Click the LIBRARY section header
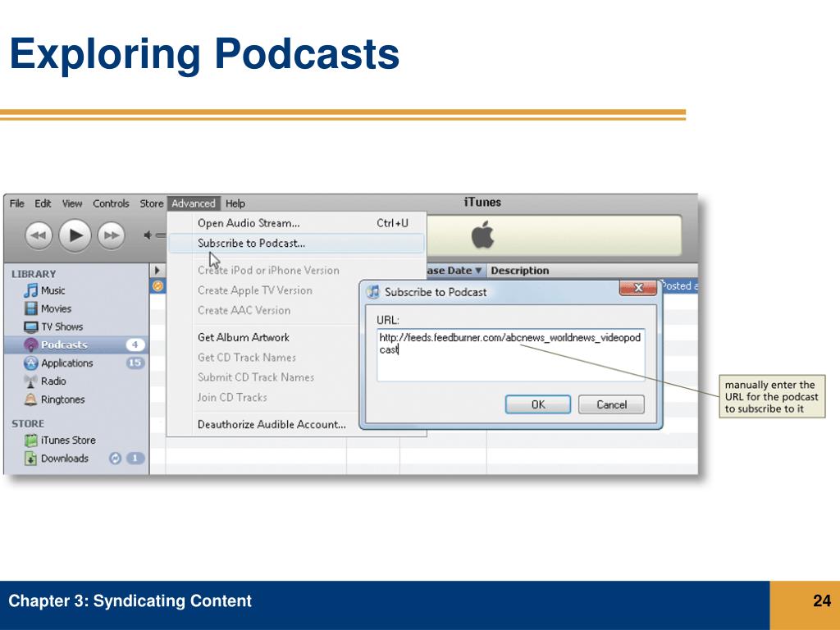840x630 pixels. [34, 274]
